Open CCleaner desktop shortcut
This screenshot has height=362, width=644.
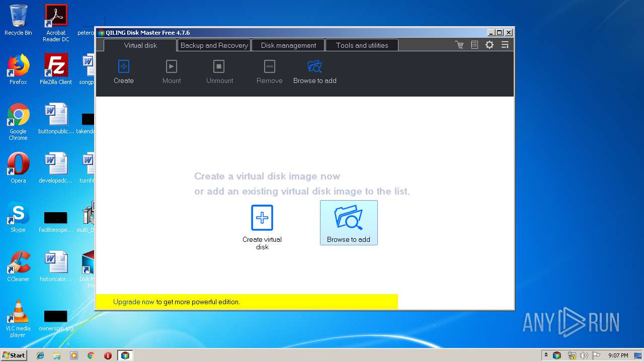point(18,266)
